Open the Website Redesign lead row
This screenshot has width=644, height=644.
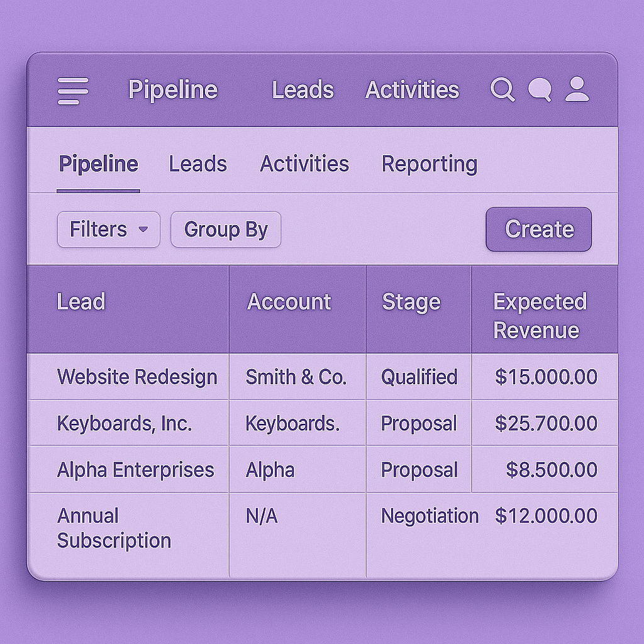[x=323, y=377]
